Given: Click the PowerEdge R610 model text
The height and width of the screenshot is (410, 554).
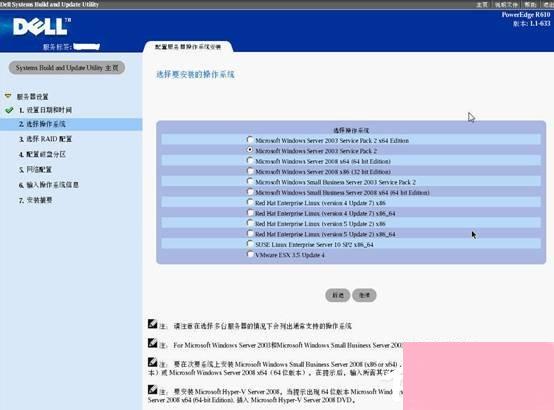Looking at the screenshot, I should [x=526, y=14].
